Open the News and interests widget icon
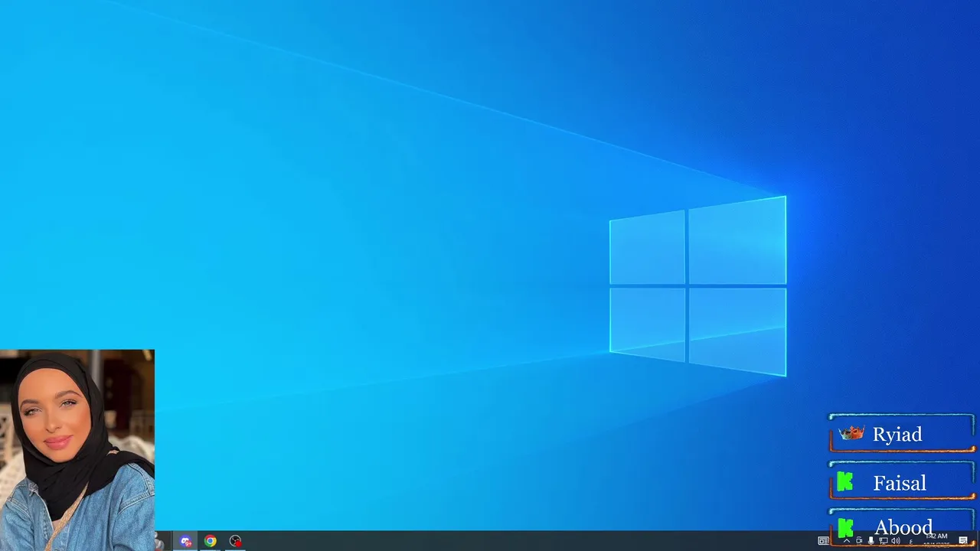Viewport: 980px width, 551px height. click(823, 541)
